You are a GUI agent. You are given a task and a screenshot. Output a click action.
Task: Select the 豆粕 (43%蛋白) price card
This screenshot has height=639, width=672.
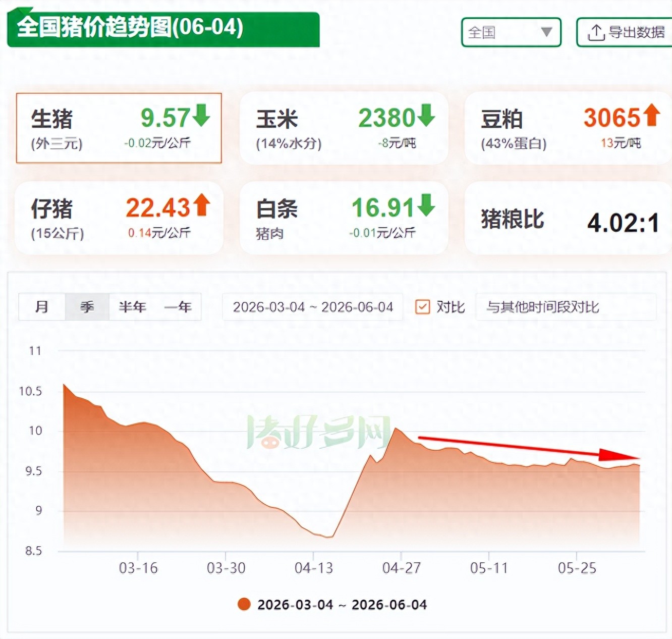coord(568,128)
